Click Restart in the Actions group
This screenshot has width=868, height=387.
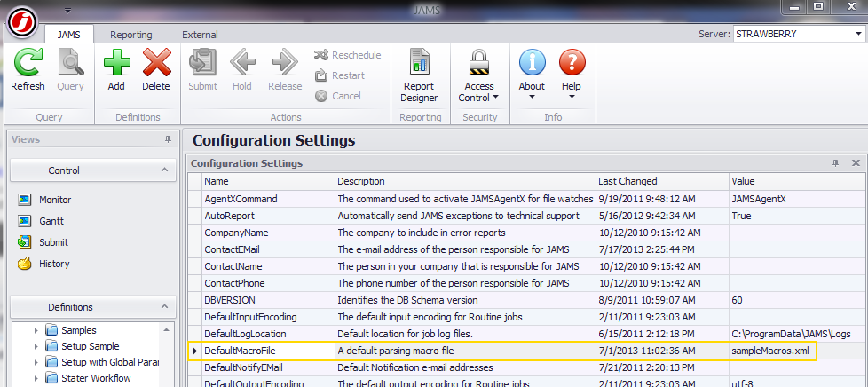340,75
